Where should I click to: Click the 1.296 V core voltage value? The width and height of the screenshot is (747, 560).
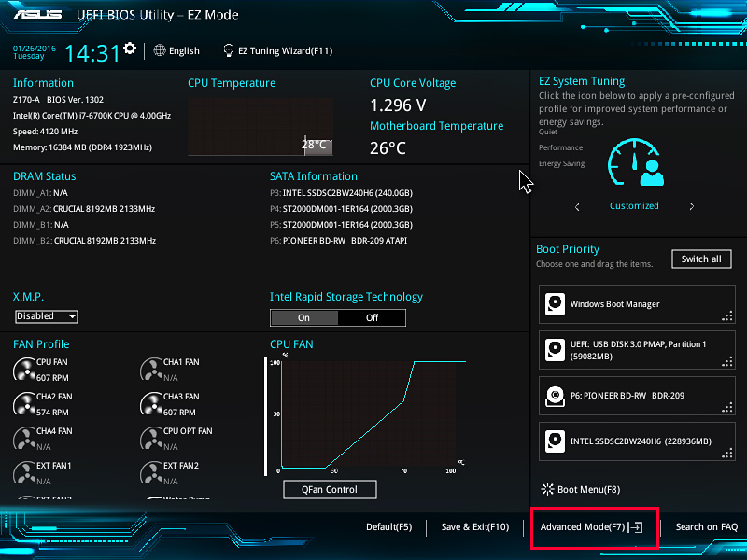[398, 105]
